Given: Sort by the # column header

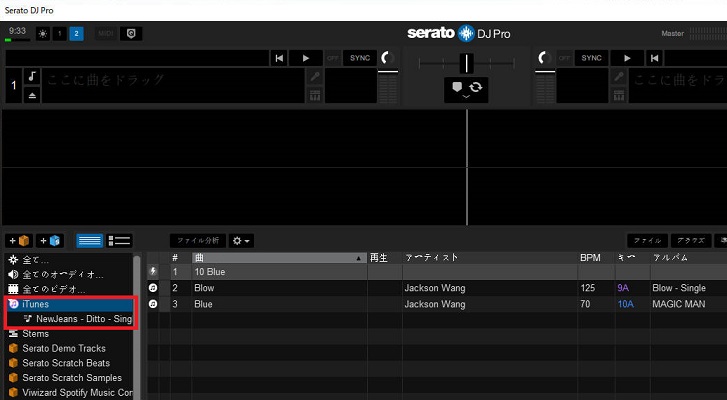Looking at the screenshot, I should tap(175, 258).
